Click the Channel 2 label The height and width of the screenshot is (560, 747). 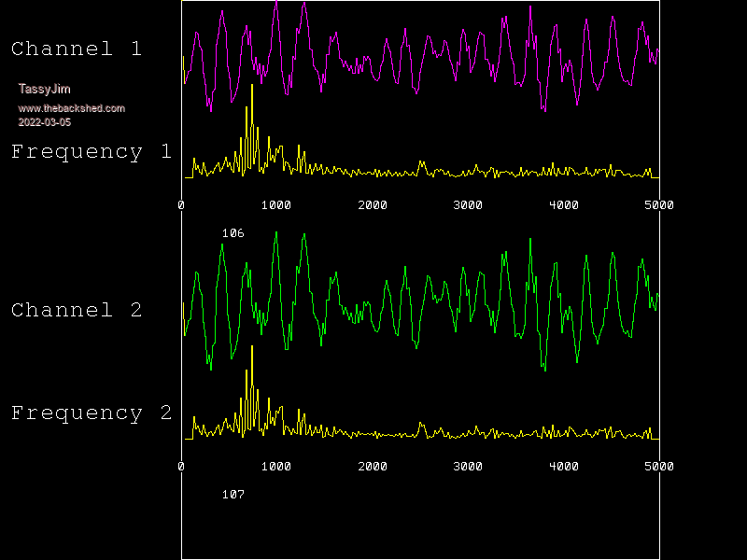(x=77, y=311)
